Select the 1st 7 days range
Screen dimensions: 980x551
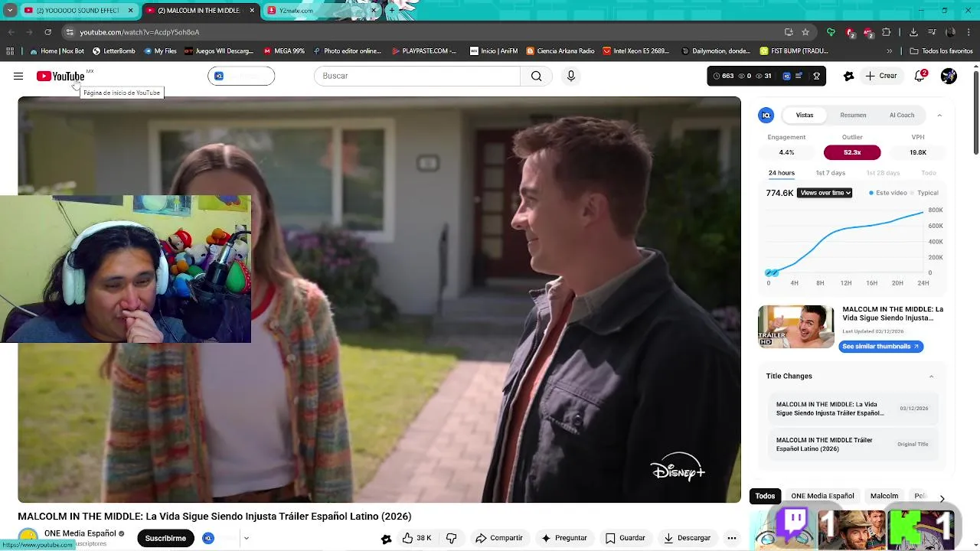tap(831, 173)
